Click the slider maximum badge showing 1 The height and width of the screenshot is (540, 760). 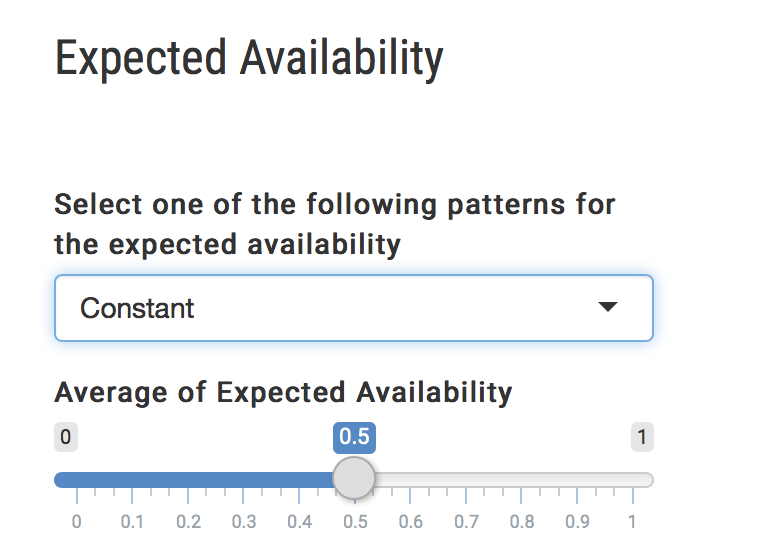click(642, 437)
